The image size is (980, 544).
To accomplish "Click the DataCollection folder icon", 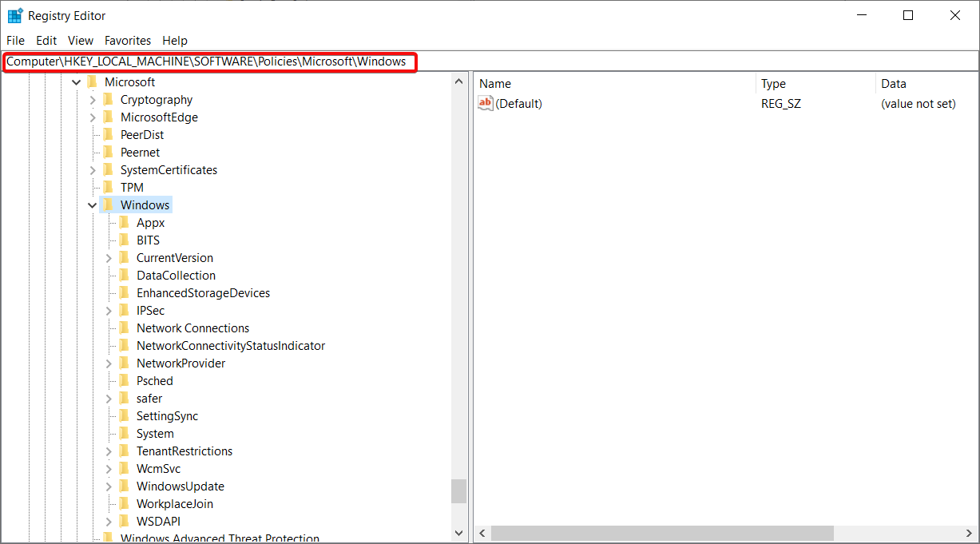I will 124,275.
